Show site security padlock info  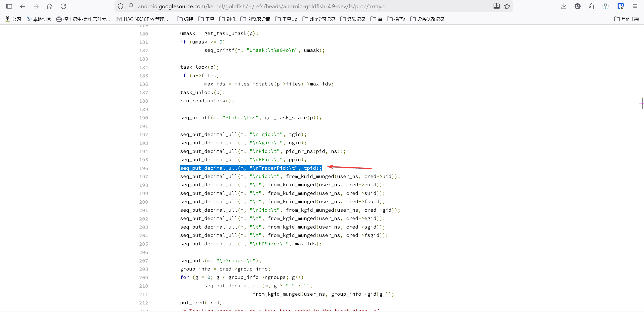point(131,6)
